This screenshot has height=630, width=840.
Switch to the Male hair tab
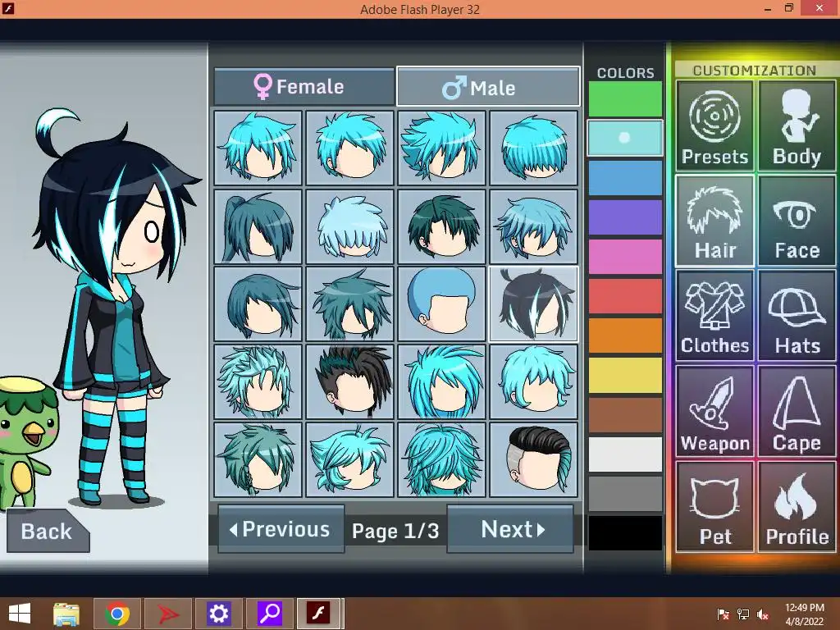(488, 86)
